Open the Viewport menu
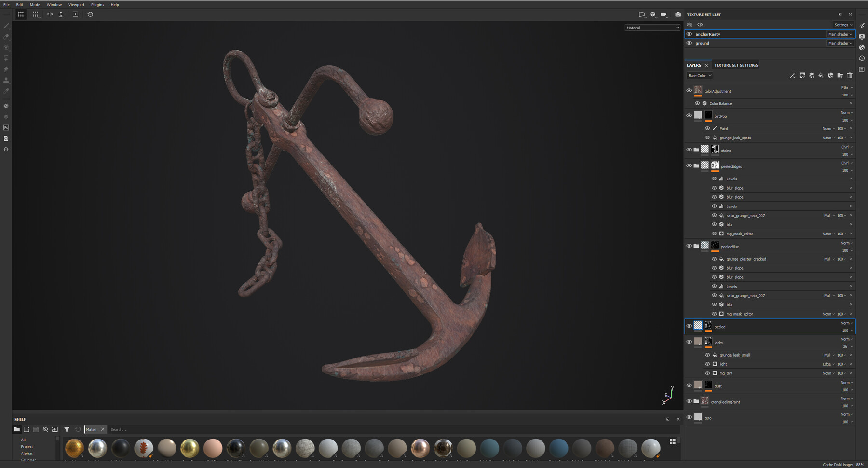 (76, 4)
